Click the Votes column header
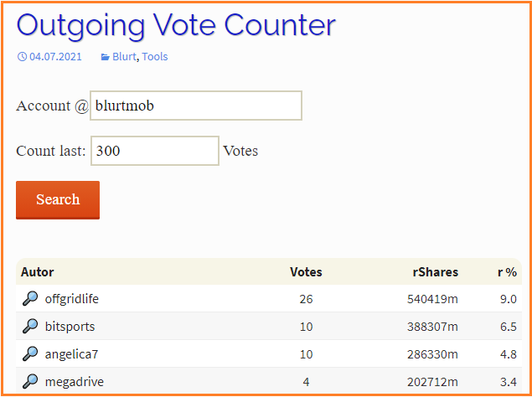The height and width of the screenshot is (397, 532). click(306, 272)
